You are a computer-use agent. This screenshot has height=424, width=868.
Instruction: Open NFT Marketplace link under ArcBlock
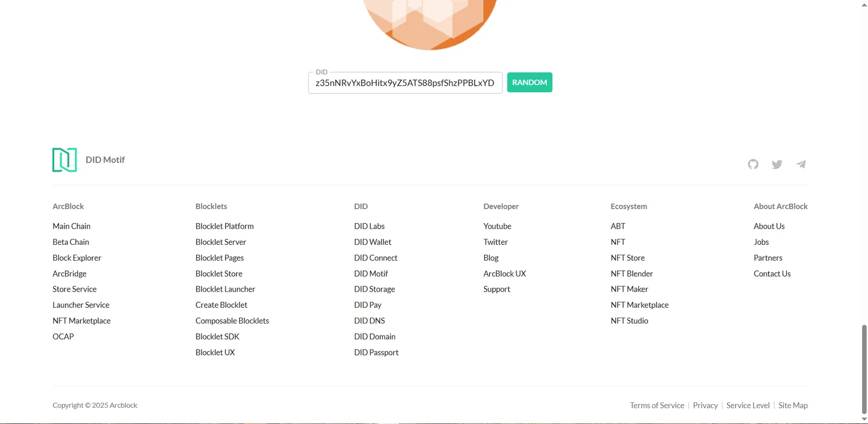coord(81,321)
